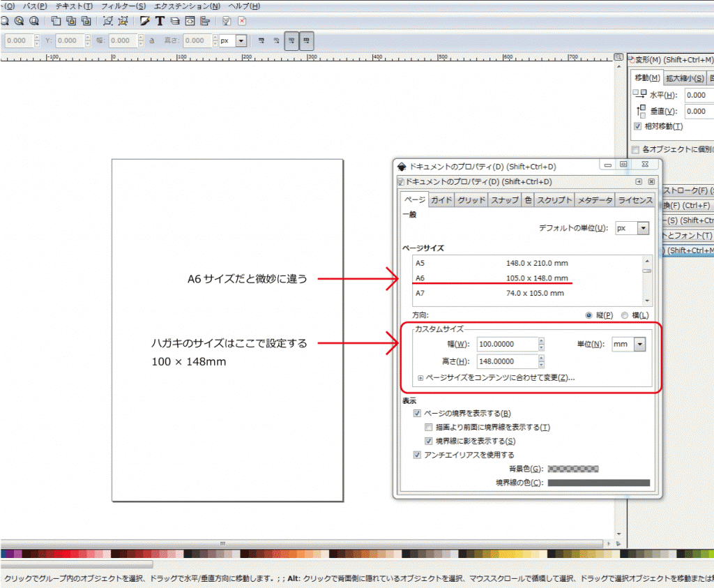Open the エクステンション(N) menu
Viewport: 714px width, 588px height.
(x=187, y=6)
